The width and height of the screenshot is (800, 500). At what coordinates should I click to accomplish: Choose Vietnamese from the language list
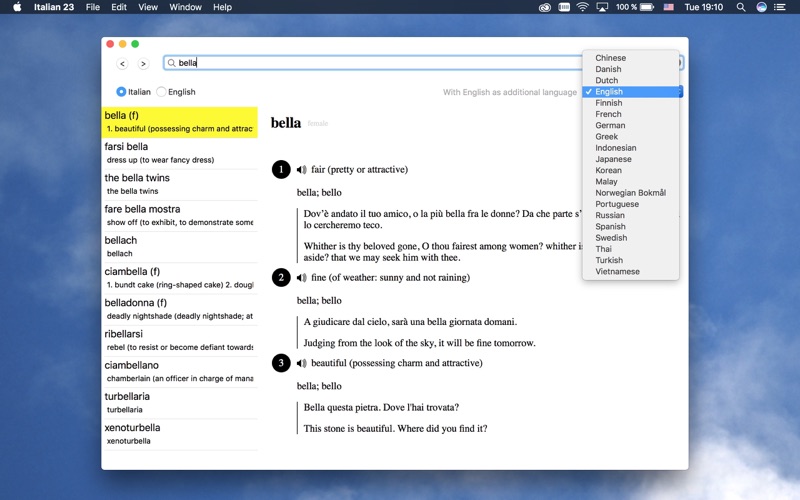pos(631,271)
